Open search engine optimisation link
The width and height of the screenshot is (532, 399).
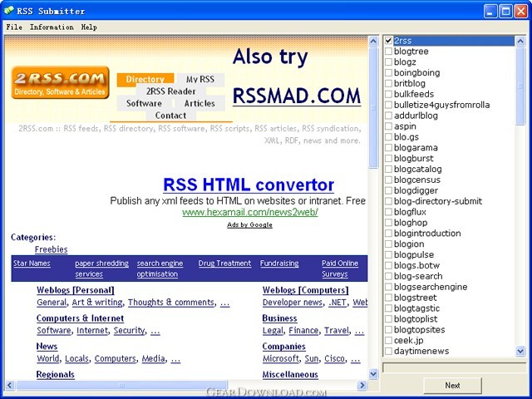[x=160, y=268]
